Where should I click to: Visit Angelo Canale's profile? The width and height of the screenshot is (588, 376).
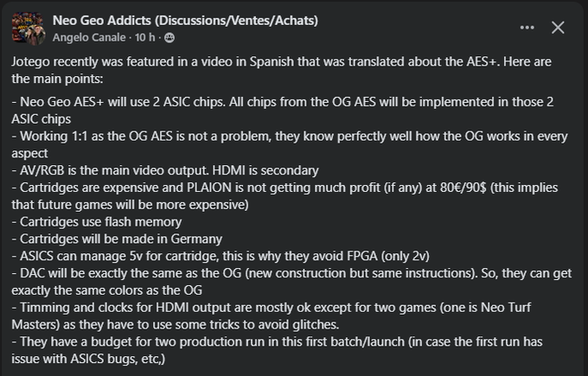[x=89, y=37]
